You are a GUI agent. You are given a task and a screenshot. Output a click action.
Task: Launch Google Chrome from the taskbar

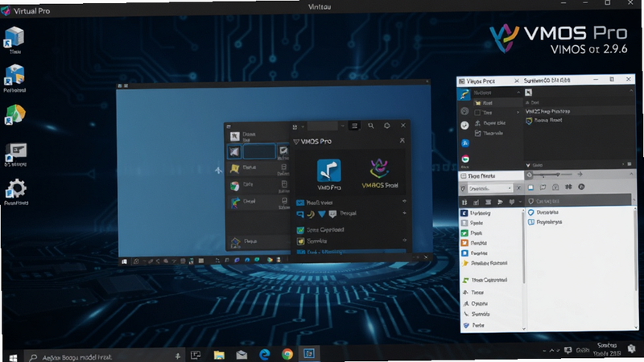287,353
